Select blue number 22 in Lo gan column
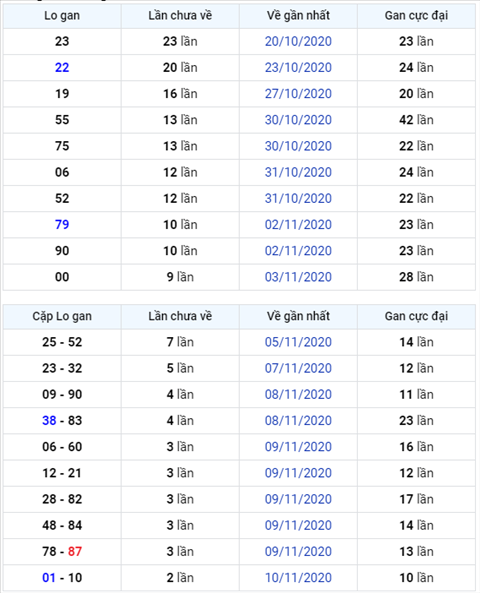The width and height of the screenshot is (480, 593). click(x=62, y=67)
